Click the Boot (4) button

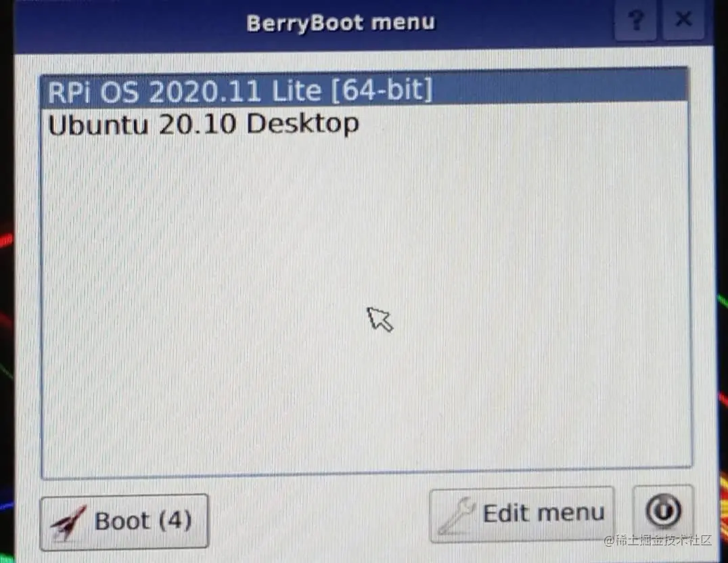[124, 522]
